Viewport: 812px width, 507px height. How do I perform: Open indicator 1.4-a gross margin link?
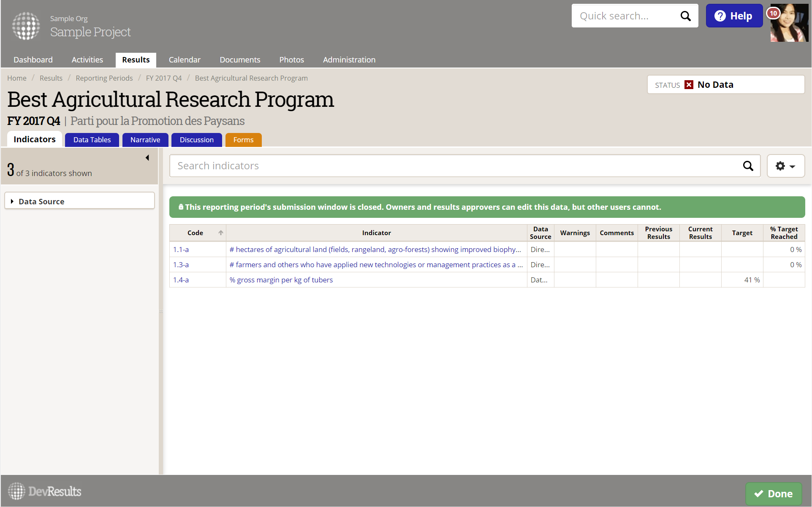pyautogui.click(x=281, y=280)
